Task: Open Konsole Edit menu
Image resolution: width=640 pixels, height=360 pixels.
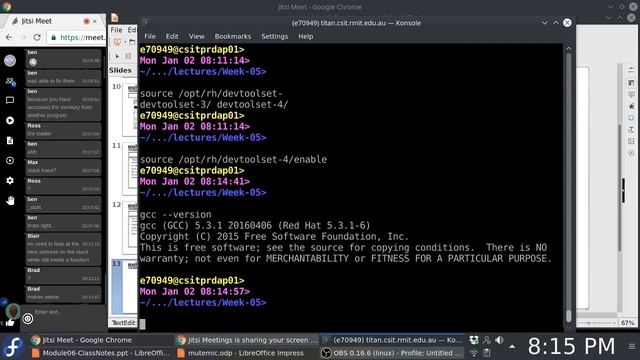Action: coord(172,36)
